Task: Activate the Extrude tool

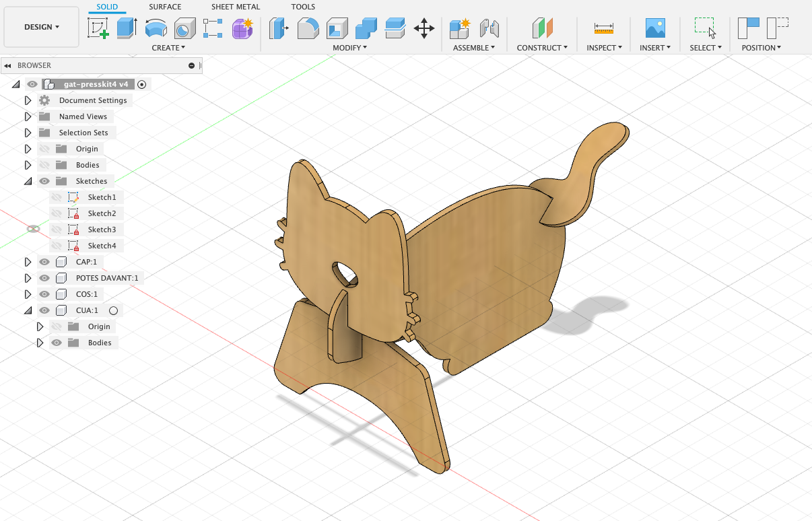Action: pos(127,28)
